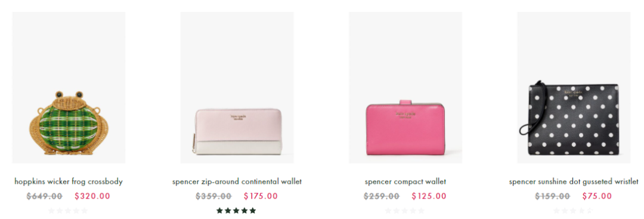The image size is (644, 219).
Task: Click the crossed-out $649.00 original price
Action: pyautogui.click(x=45, y=196)
